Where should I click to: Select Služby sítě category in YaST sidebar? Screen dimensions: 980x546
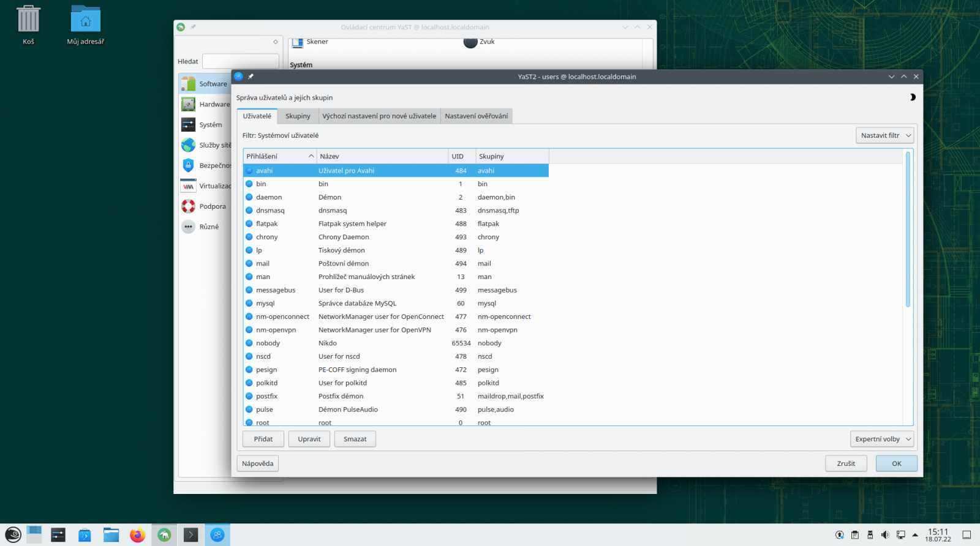205,145
